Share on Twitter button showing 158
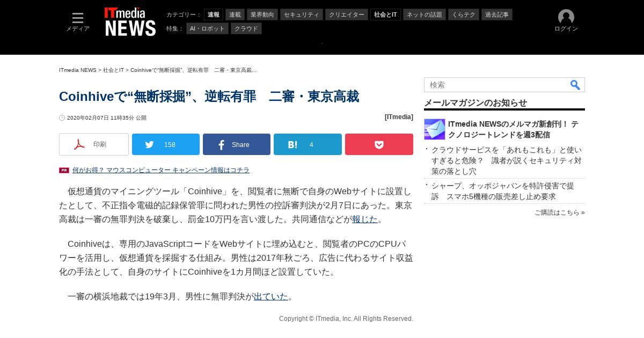This screenshot has width=644, height=338. [166, 144]
